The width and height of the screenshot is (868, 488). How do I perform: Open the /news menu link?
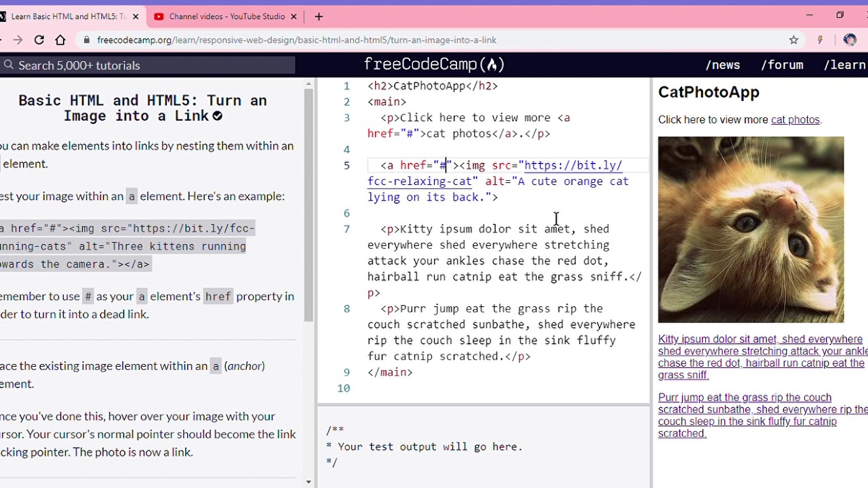(723, 65)
